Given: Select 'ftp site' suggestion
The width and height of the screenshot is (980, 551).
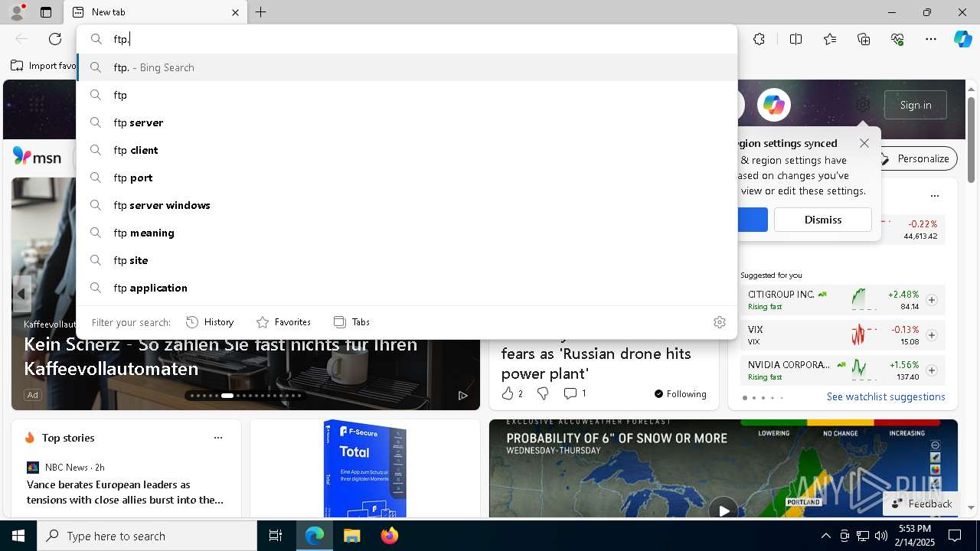Looking at the screenshot, I should tap(407, 260).
